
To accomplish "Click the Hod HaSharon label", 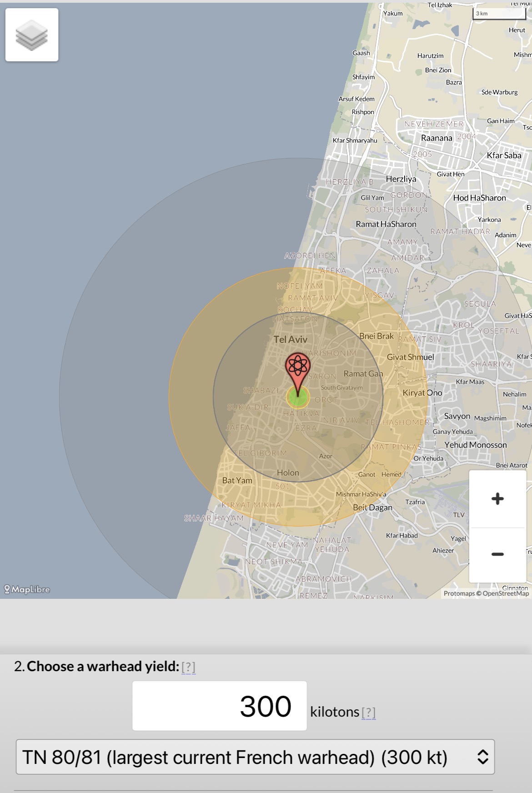I will [480, 198].
